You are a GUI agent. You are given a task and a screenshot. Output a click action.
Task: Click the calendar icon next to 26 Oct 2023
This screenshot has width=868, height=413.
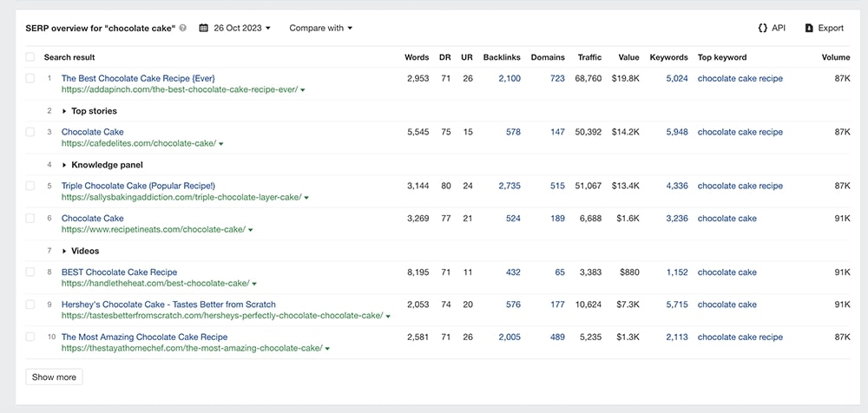pos(203,28)
